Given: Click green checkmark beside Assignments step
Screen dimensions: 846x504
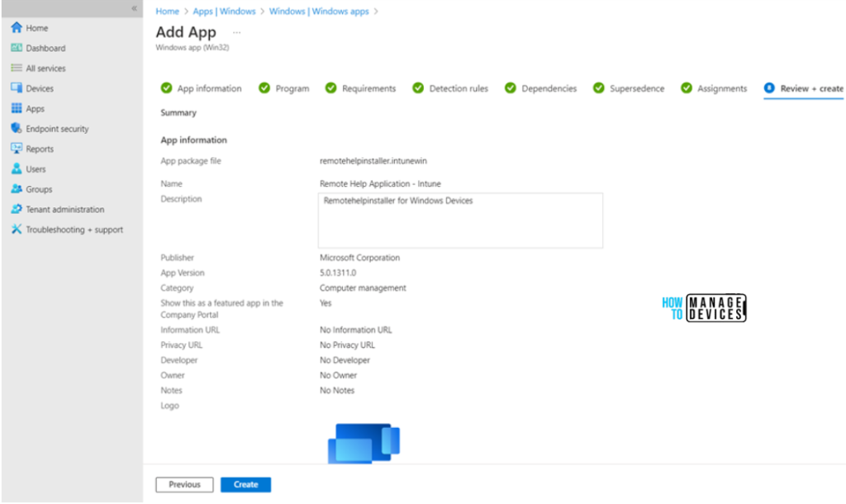Looking at the screenshot, I should pos(687,88).
